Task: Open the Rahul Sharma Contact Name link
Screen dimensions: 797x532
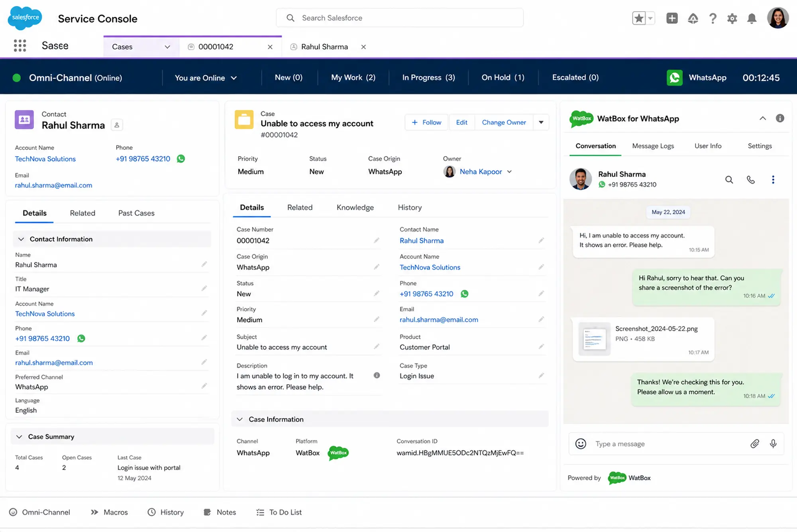Action: pos(422,241)
